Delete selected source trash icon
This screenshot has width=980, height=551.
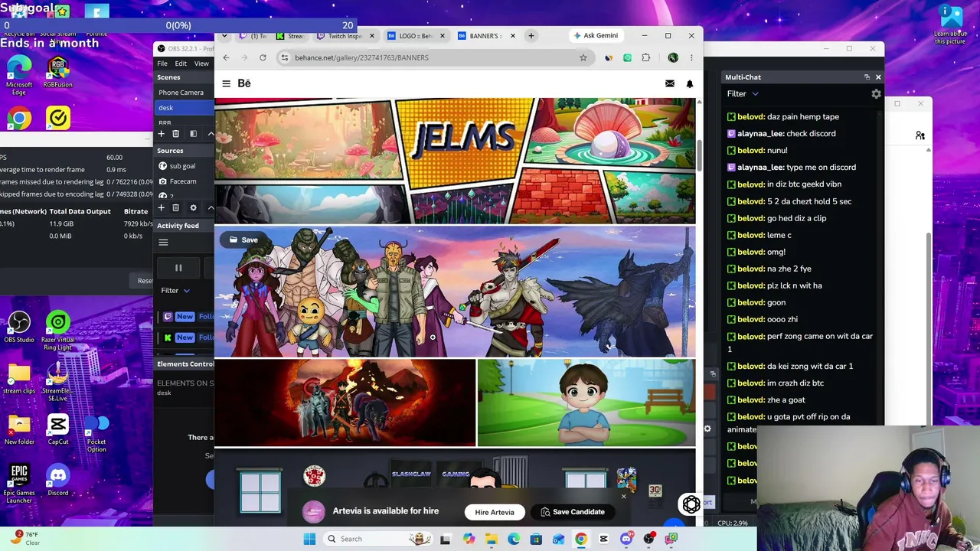tap(175, 208)
